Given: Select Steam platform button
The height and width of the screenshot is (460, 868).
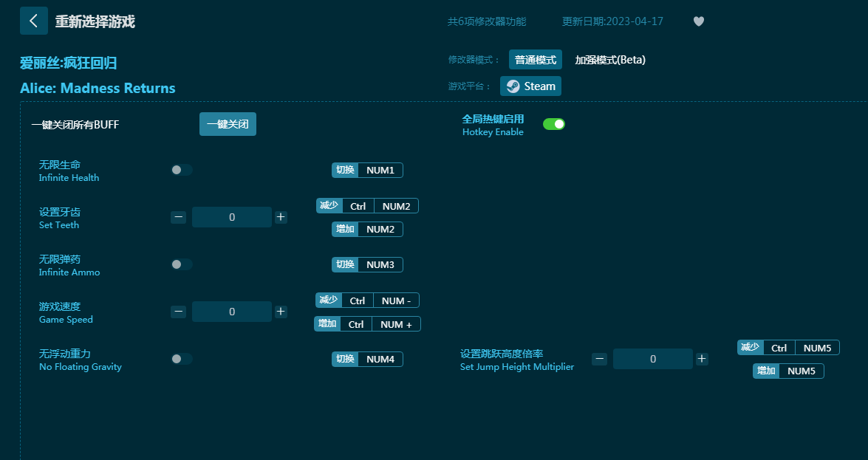Looking at the screenshot, I should pyautogui.click(x=530, y=86).
